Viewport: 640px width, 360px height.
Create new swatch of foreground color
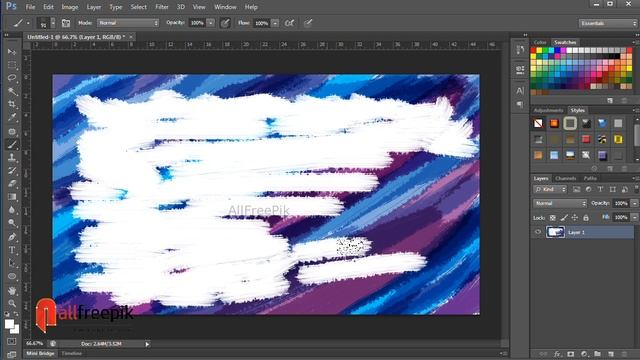click(x=610, y=100)
